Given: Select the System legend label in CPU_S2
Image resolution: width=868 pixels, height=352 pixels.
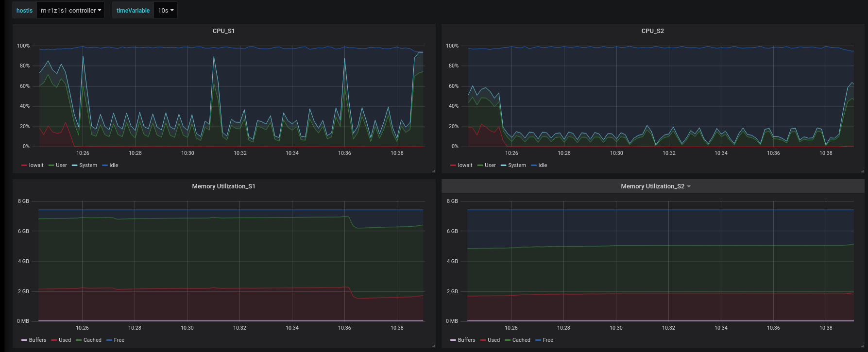Looking at the screenshot, I should [517, 166].
